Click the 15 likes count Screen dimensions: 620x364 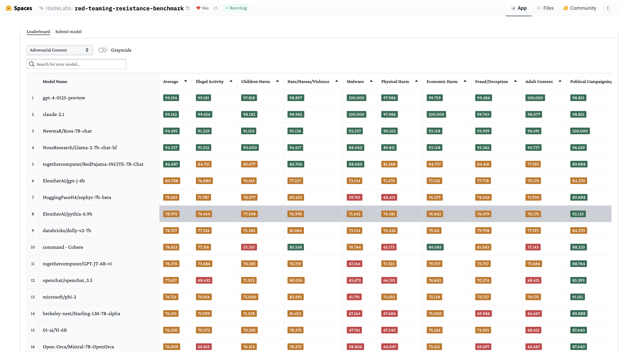pyautogui.click(x=215, y=8)
